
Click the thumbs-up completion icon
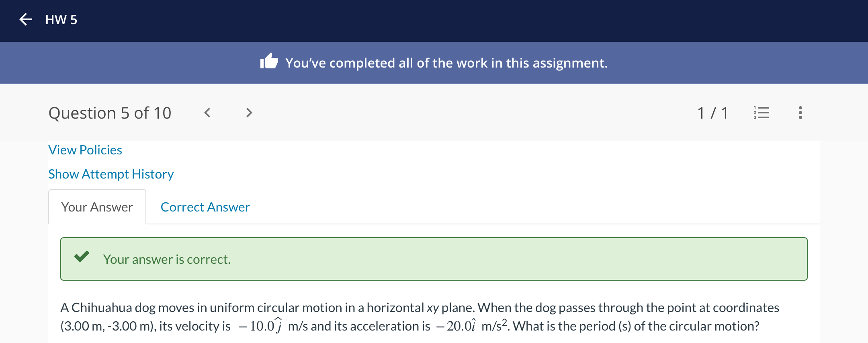269,61
